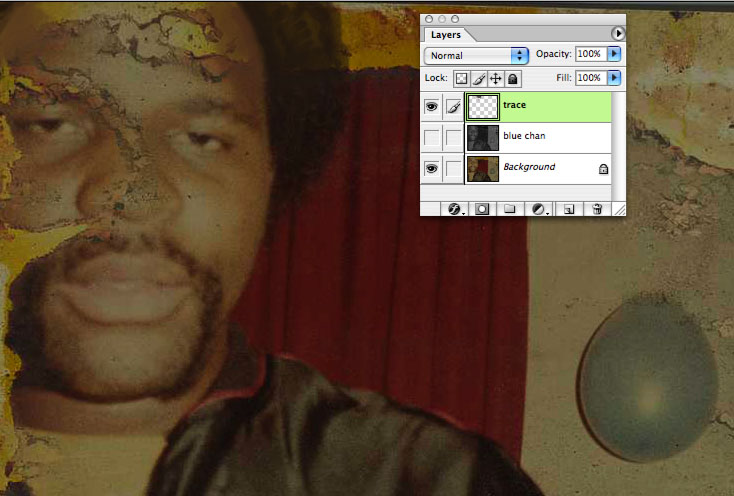Click the paintbrush indicator on trace layer
The height and width of the screenshot is (496, 734).
click(x=453, y=107)
